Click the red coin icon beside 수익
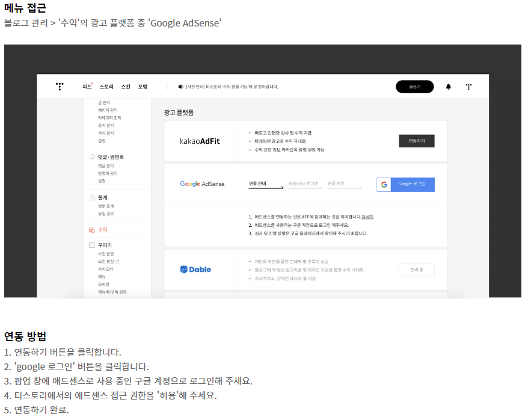 coord(92,230)
